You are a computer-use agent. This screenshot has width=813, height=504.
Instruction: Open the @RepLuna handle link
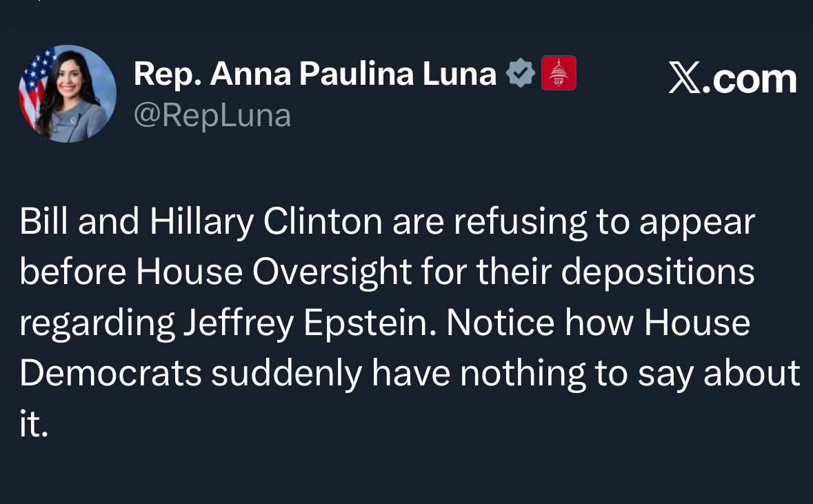pyautogui.click(x=212, y=116)
